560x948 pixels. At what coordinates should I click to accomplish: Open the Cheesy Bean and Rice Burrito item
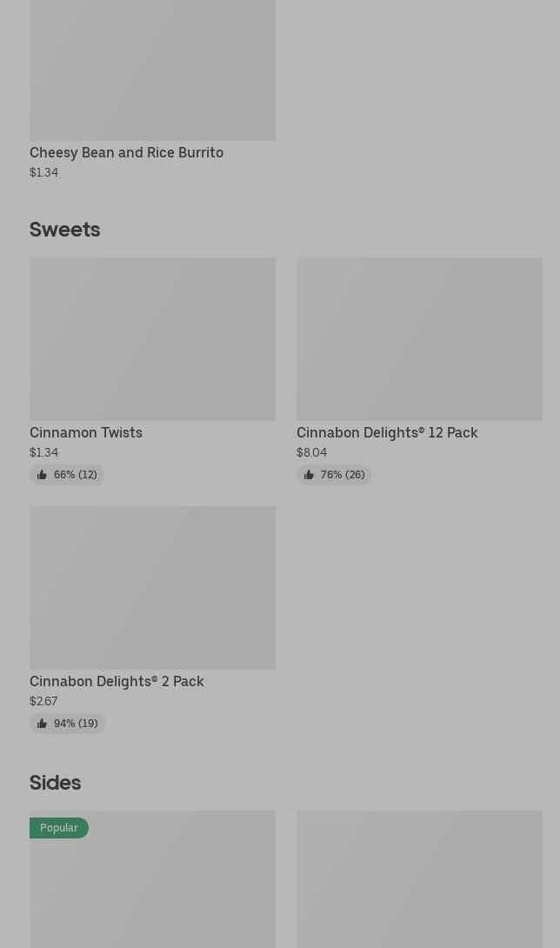126,153
